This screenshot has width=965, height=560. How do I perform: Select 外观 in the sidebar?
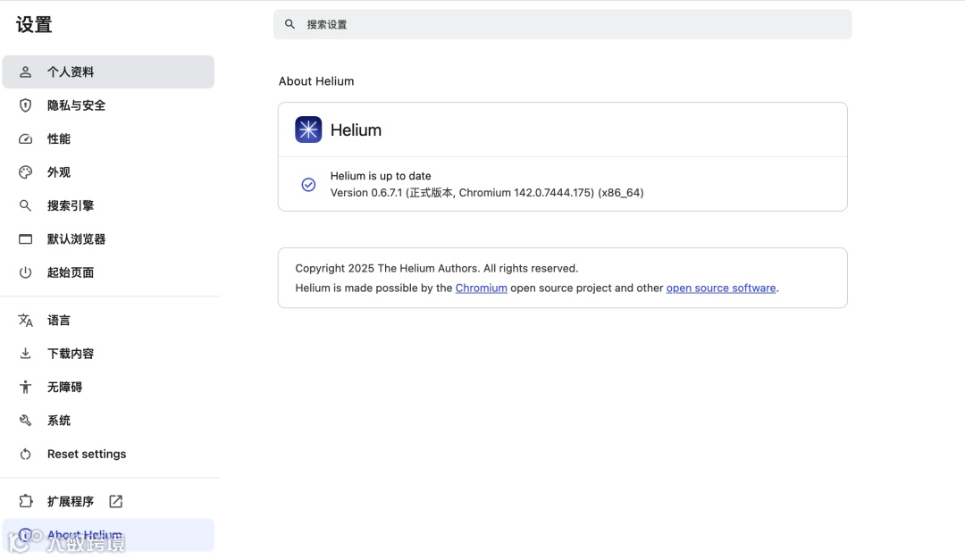coord(108,172)
